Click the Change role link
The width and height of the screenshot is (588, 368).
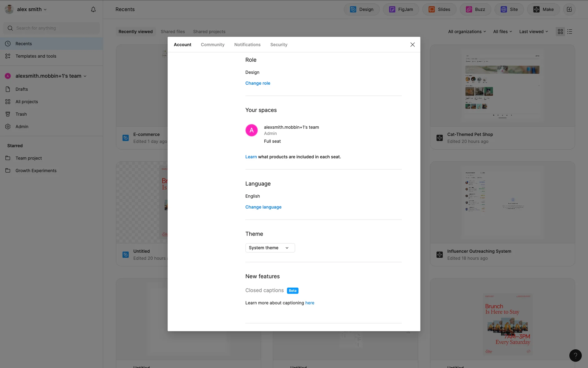pyautogui.click(x=258, y=83)
